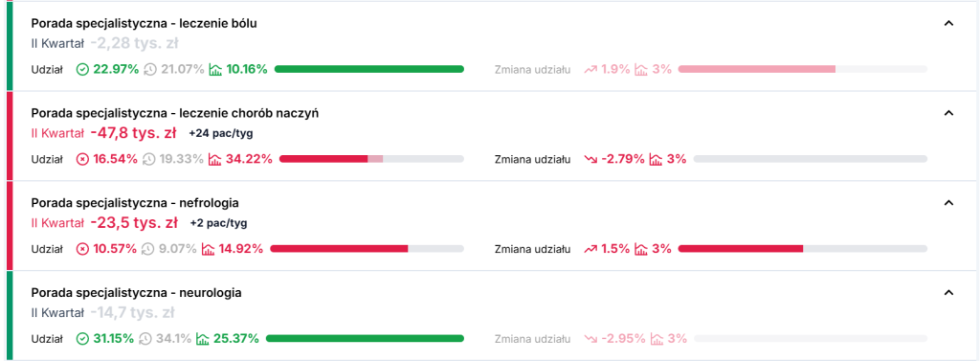Click upward trend arrow icon beside 1.5%
This screenshot has height=361, width=980.
(x=590, y=249)
